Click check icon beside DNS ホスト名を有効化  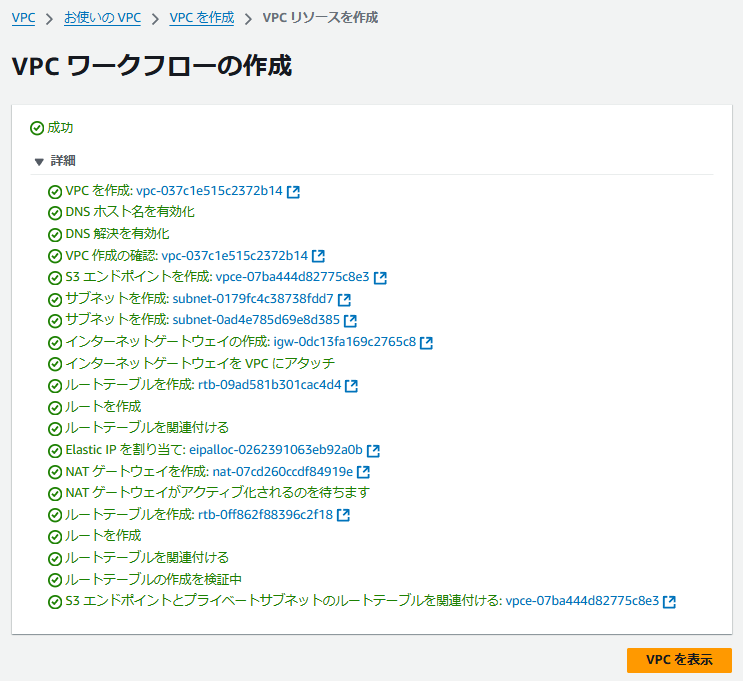pyautogui.click(x=55, y=213)
